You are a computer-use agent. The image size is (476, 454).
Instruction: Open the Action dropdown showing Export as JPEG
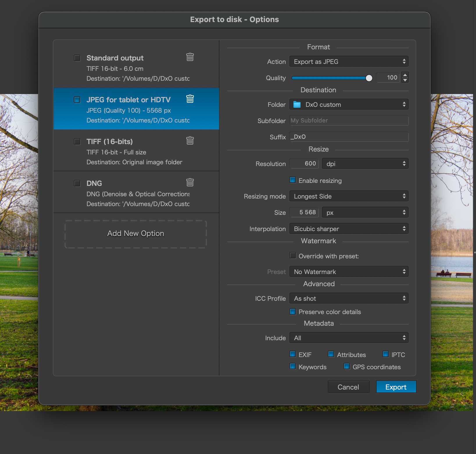[349, 62]
